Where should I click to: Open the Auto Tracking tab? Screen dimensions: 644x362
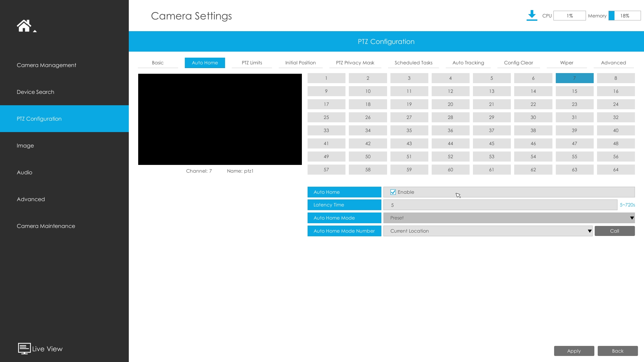click(x=468, y=63)
